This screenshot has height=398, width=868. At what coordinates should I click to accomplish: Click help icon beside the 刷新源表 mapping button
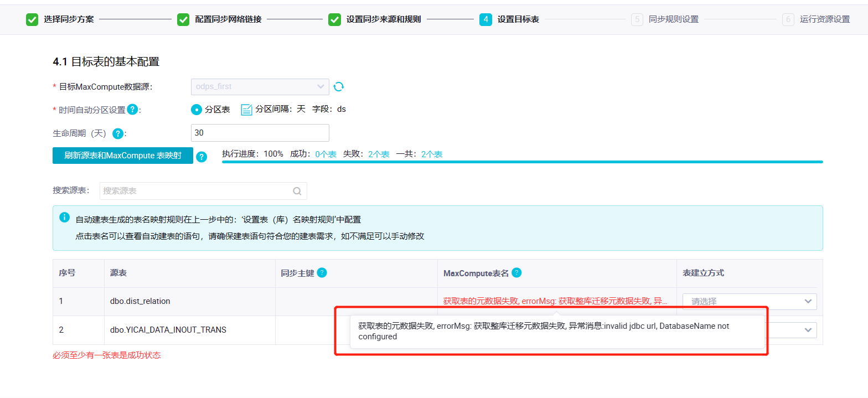coord(201,157)
